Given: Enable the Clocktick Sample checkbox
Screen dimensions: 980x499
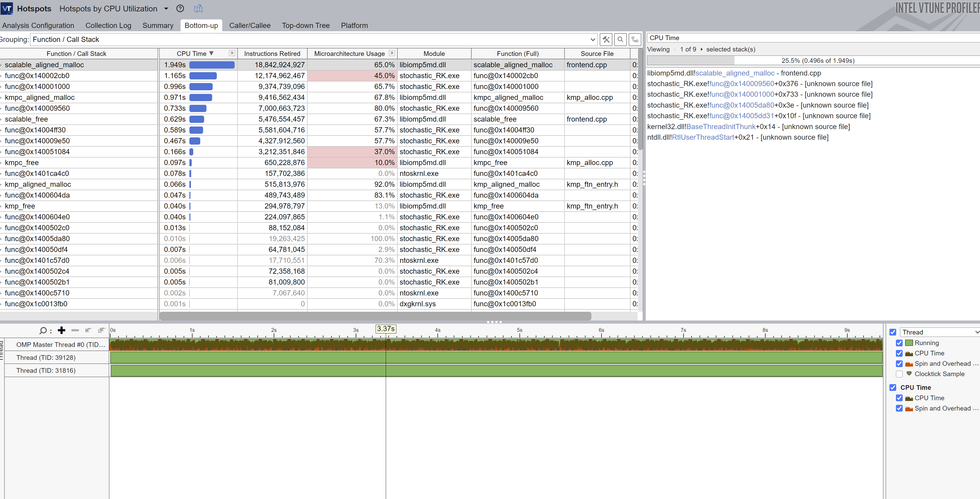Looking at the screenshot, I should coord(899,374).
